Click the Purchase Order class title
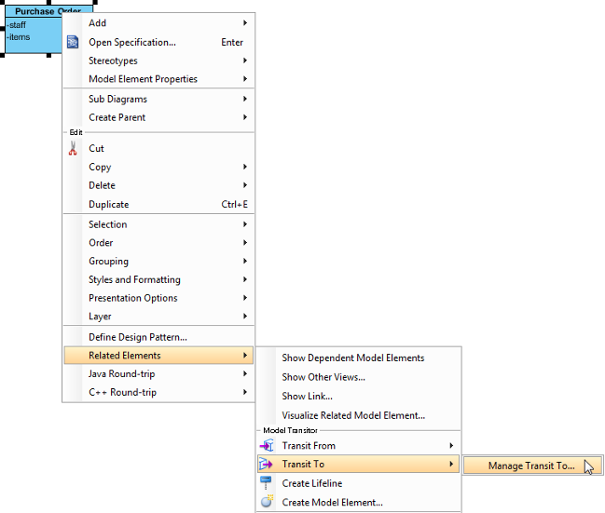The image size is (605, 513). pos(48,11)
